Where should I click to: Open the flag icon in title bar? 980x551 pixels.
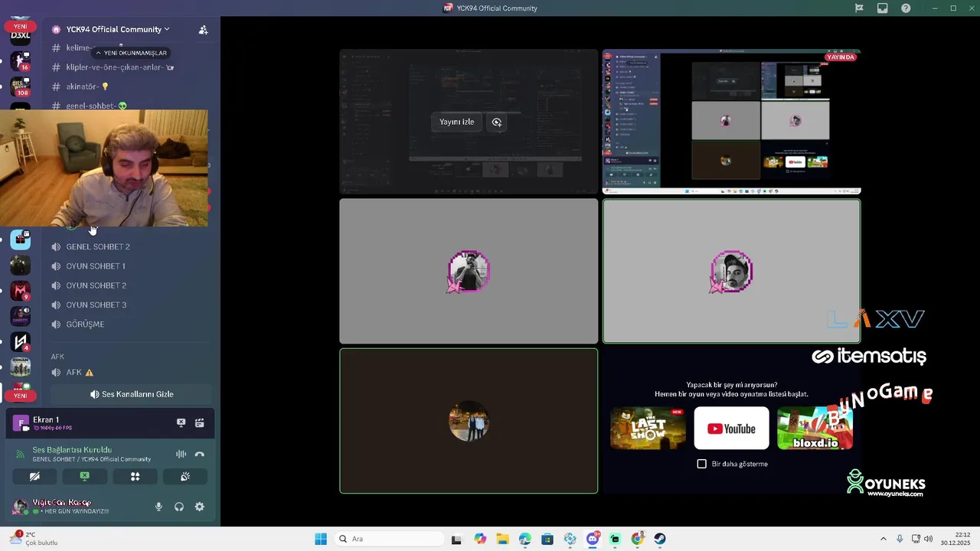coord(859,8)
